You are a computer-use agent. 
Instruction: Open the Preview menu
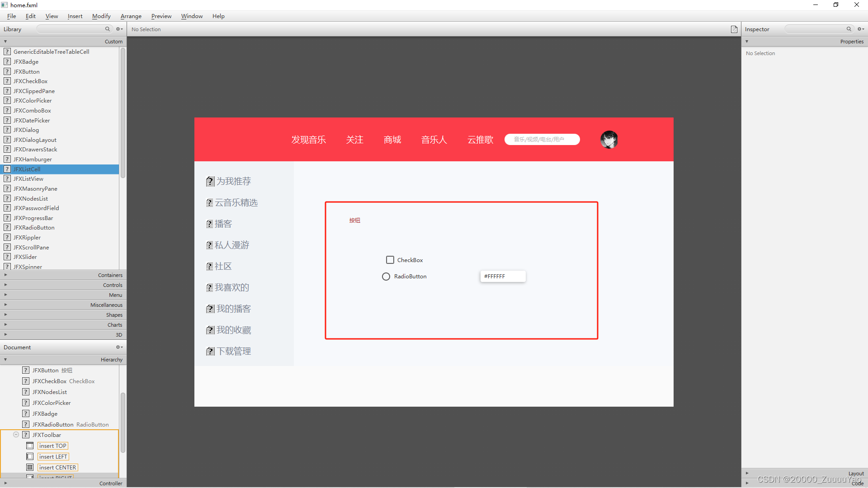161,16
